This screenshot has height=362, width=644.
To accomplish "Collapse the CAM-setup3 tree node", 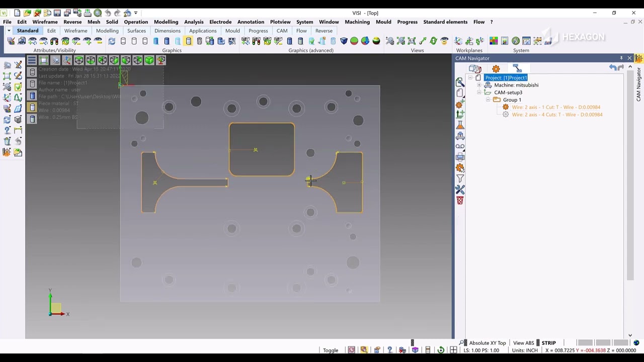I will pos(479,93).
